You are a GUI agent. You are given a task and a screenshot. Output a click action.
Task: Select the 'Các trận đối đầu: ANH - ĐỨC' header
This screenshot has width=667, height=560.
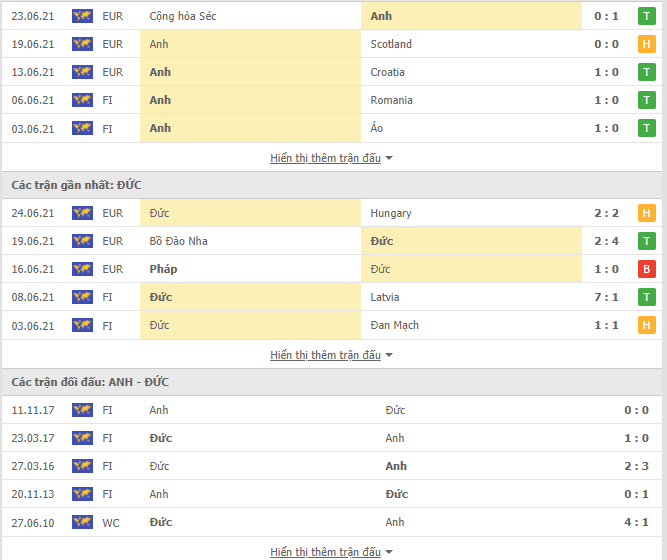pyautogui.click(x=90, y=382)
